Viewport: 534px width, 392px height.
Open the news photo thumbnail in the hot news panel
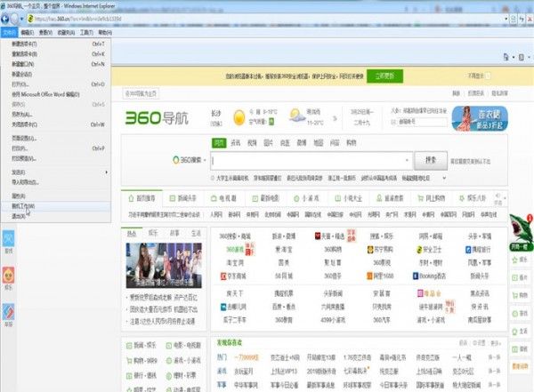pyautogui.click(x=164, y=266)
